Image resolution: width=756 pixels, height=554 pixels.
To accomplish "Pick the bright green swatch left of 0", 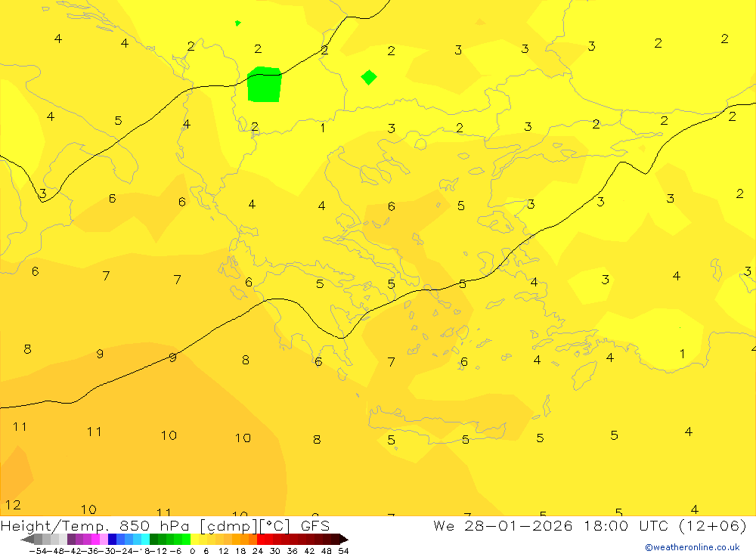I will click(186, 540).
